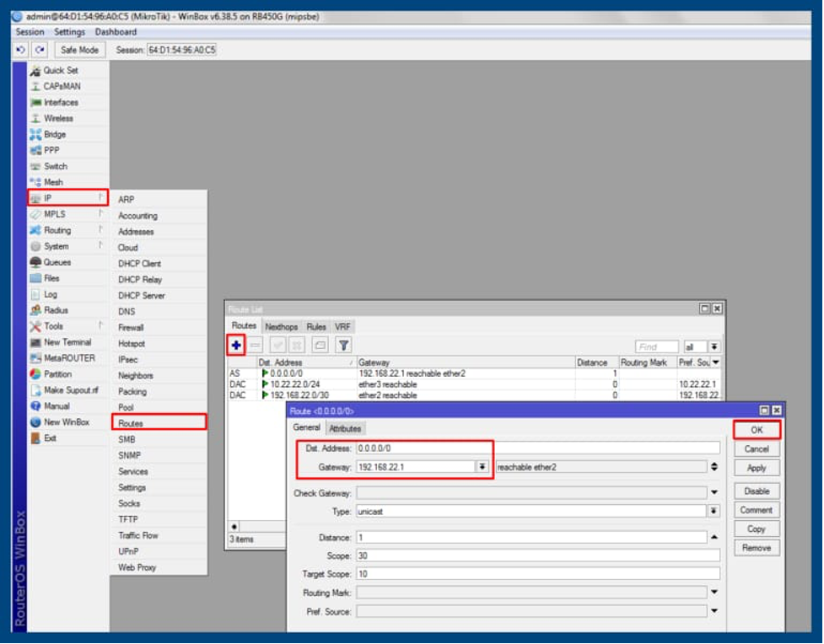
Task: Open Queues in the sidebar
Action: tap(67, 262)
